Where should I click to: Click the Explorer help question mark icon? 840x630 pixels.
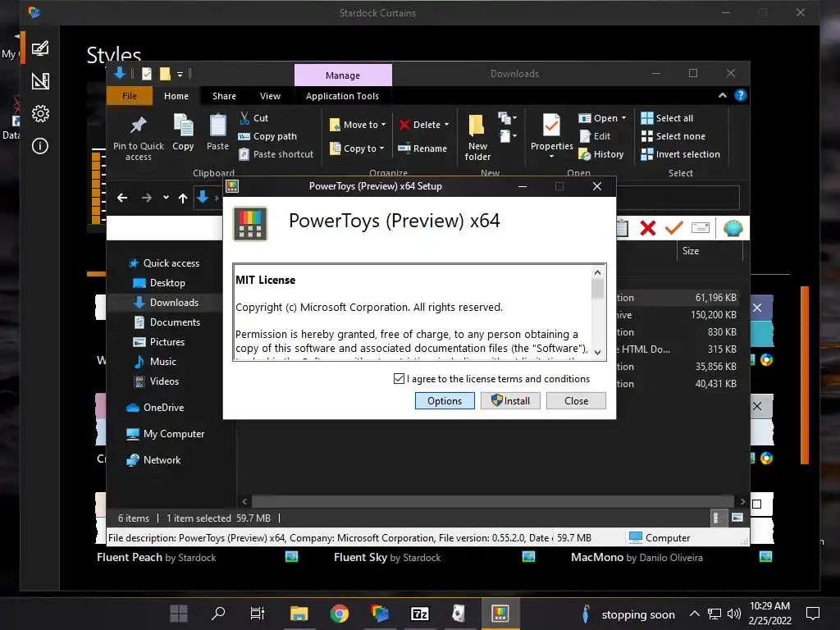[x=741, y=95]
